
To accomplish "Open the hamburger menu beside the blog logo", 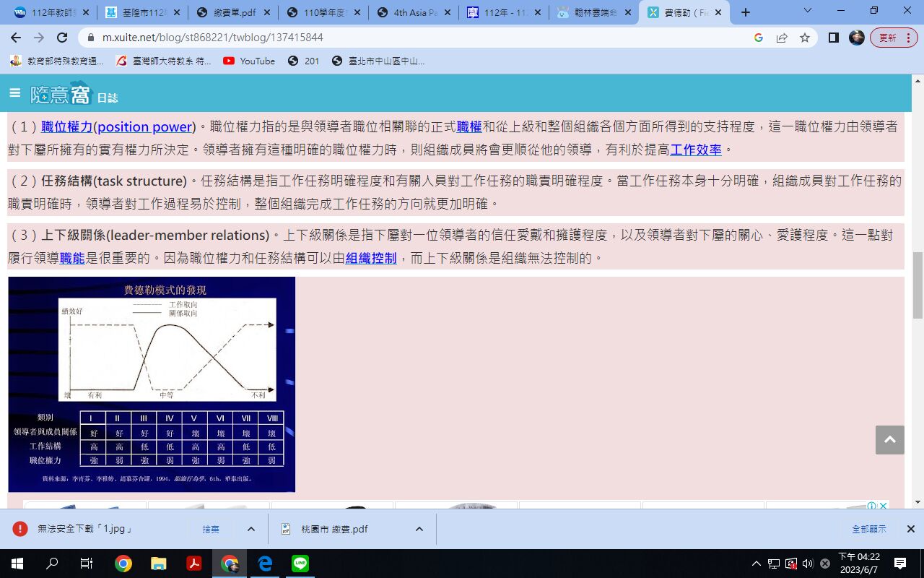I will pos(14,93).
